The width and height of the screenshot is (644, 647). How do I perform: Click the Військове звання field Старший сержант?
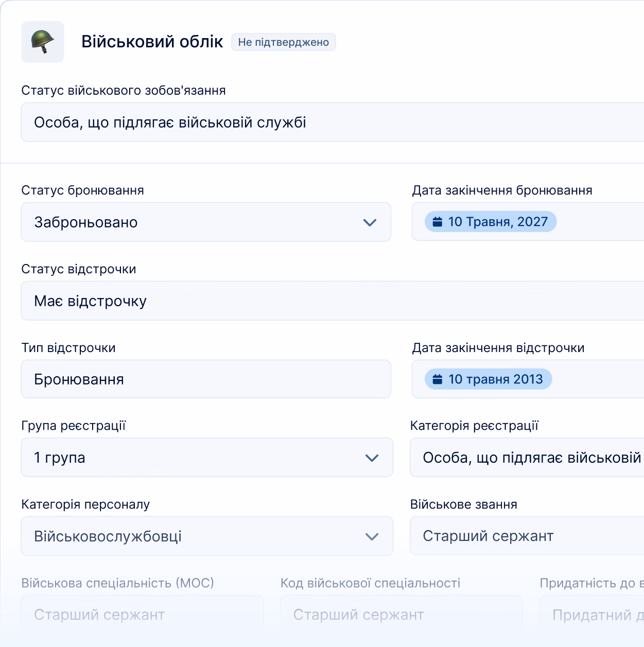coord(527,536)
